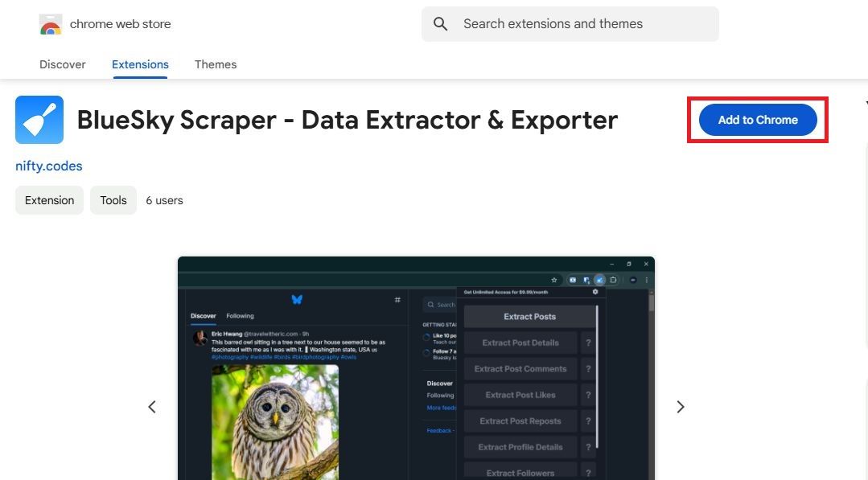Click the Add to Chrome button
Screen dimensions: 868x480
point(757,119)
